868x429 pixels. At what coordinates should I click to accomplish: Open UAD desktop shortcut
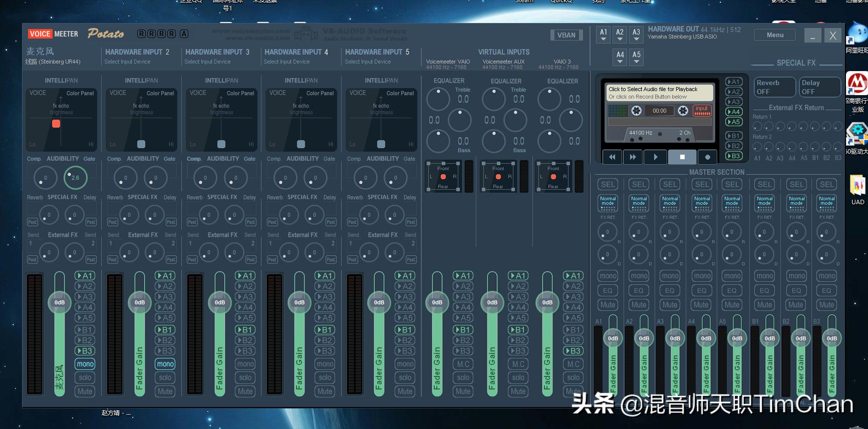pos(857,190)
